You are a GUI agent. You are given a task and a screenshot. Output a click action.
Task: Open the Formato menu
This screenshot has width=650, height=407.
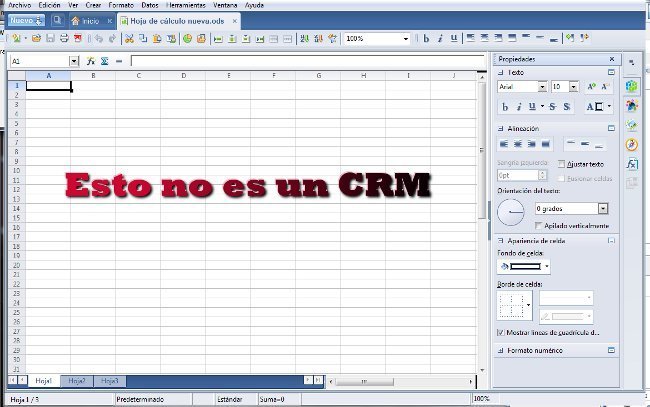[121, 5]
